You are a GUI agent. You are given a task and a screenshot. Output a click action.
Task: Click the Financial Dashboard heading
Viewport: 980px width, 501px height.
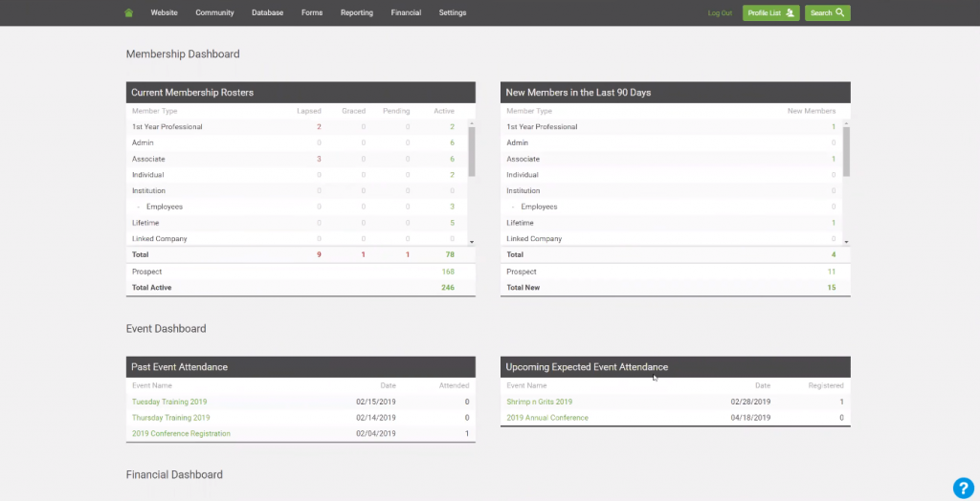[x=174, y=475]
